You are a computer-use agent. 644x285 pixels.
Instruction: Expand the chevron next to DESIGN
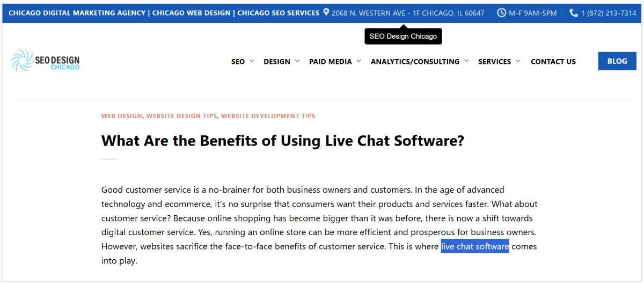tap(297, 61)
